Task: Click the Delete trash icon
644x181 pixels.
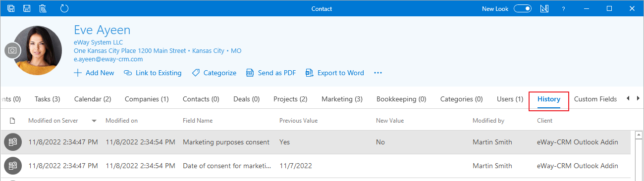Action: (43, 8)
